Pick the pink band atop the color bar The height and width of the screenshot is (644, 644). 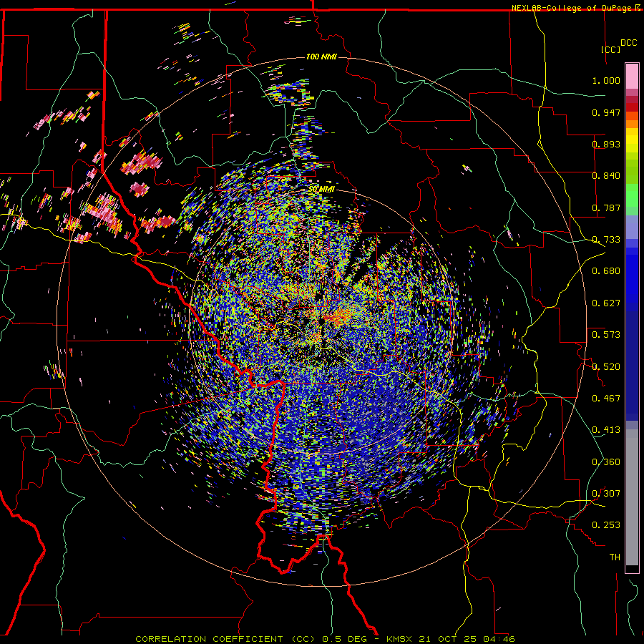(x=632, y=77)
